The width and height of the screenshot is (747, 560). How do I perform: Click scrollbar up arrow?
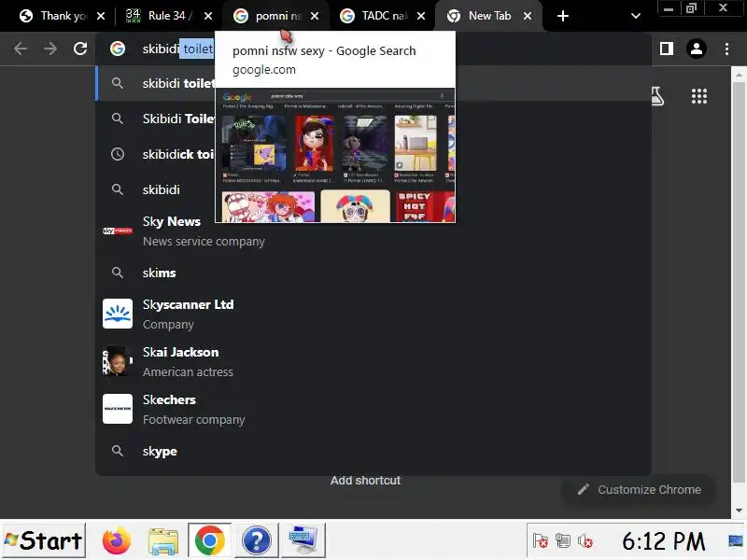click(739, 75)
